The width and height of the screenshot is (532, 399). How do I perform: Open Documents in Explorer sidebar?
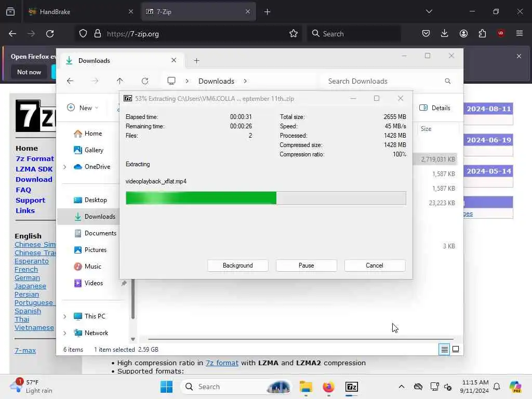(x=95, y=233)
